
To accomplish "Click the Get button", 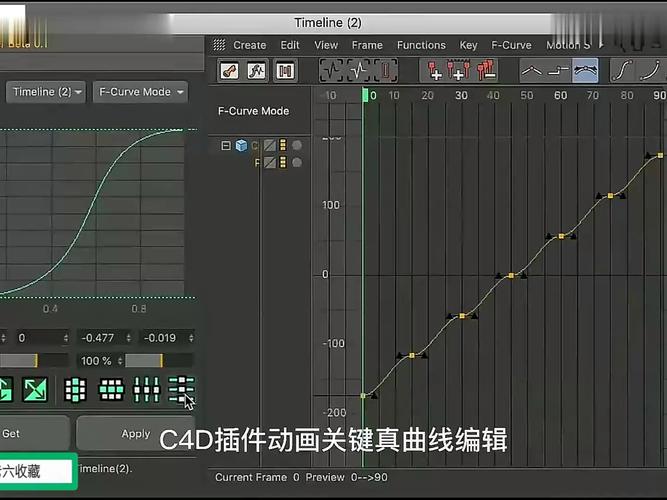I will [34, 434].
